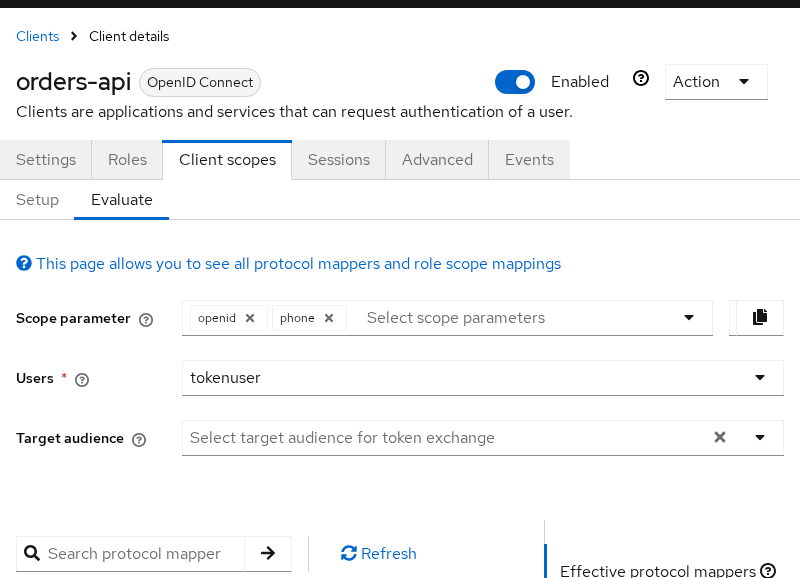Open the Action dropdown
The height and width of the screenshot is (578, 800).
(716, 82)
